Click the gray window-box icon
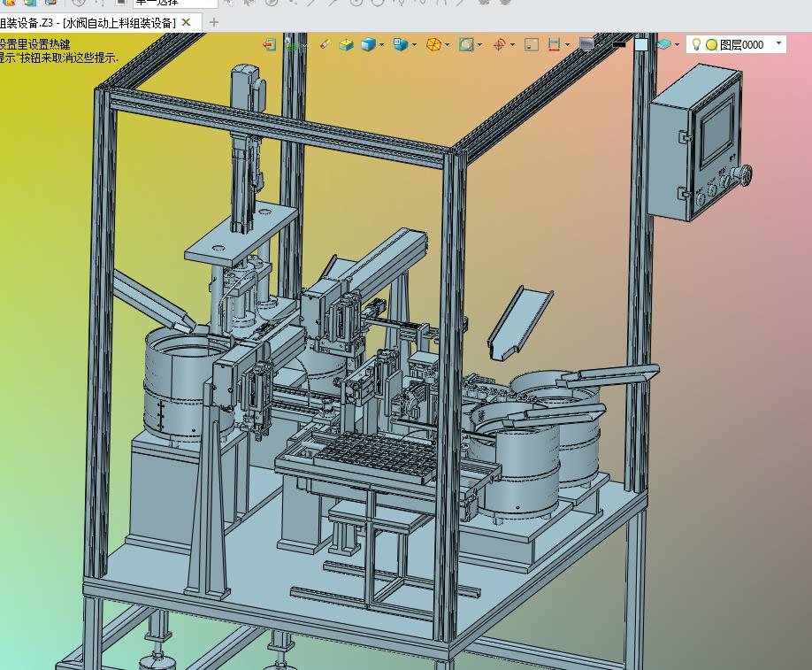The width and height of the screenshot is (812, 670). pos(532,45)
